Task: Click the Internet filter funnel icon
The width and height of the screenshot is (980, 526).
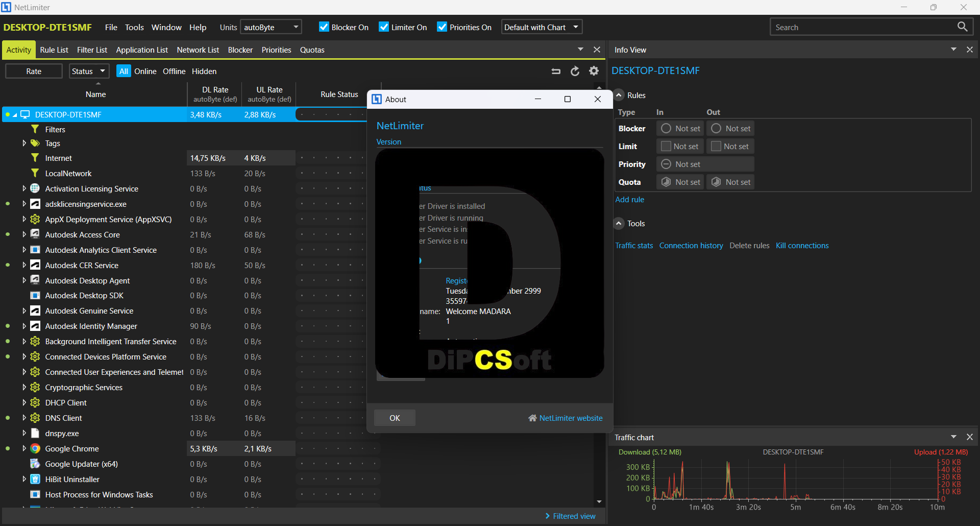Action: pos(35,158)
